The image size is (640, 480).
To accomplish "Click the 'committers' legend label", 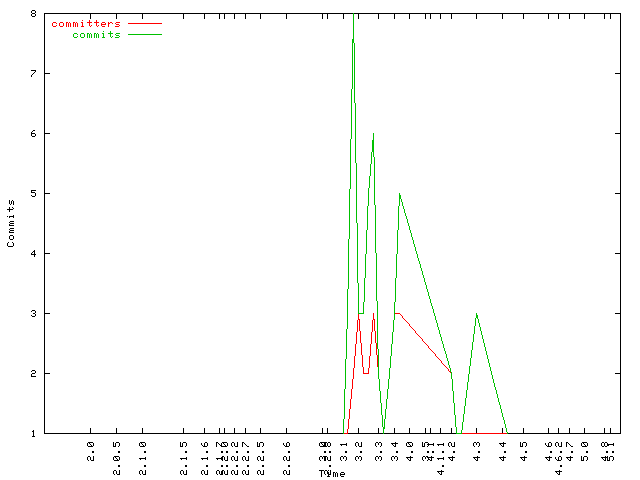I will click(x=85, y=23).
